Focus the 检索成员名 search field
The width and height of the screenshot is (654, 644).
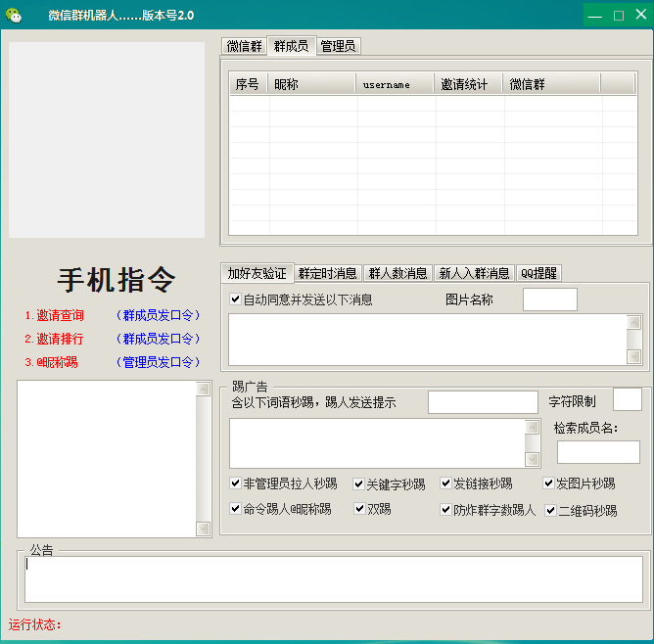point(598,452)
